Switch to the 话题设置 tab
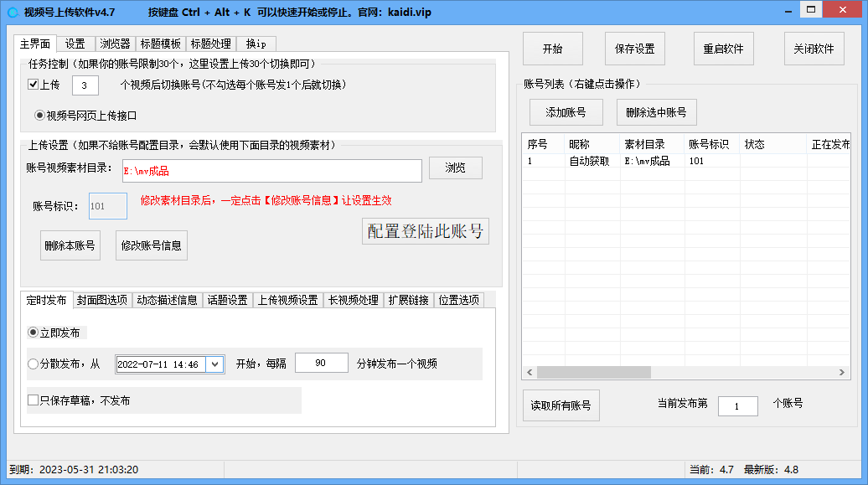868x485 pixels. 227,300
